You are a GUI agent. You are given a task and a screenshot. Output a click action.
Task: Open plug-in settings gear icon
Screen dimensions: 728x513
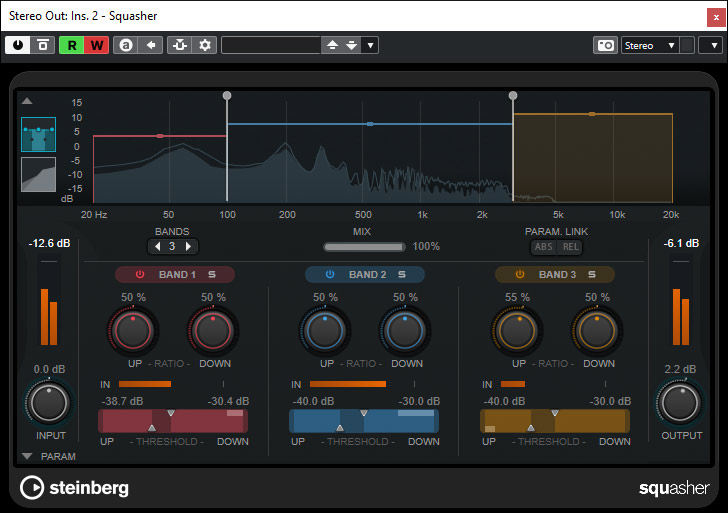pyautogui.click(x=205, y=45)
